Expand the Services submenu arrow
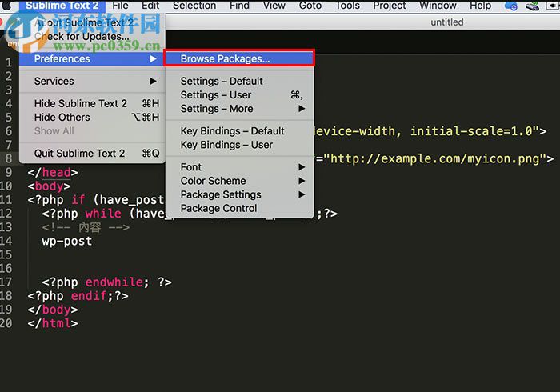The image size is (560, 392). (x=153, y=81)
